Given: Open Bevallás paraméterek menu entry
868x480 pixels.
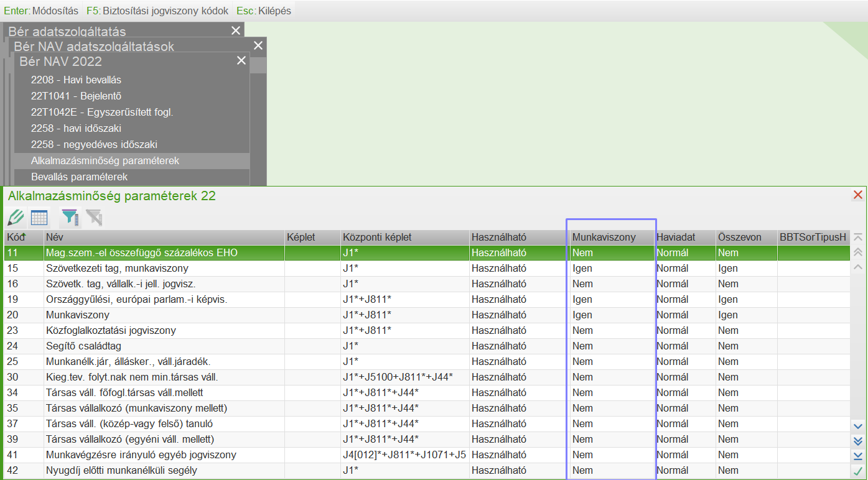Looking at the screenshot, I should tap(132, 177).
